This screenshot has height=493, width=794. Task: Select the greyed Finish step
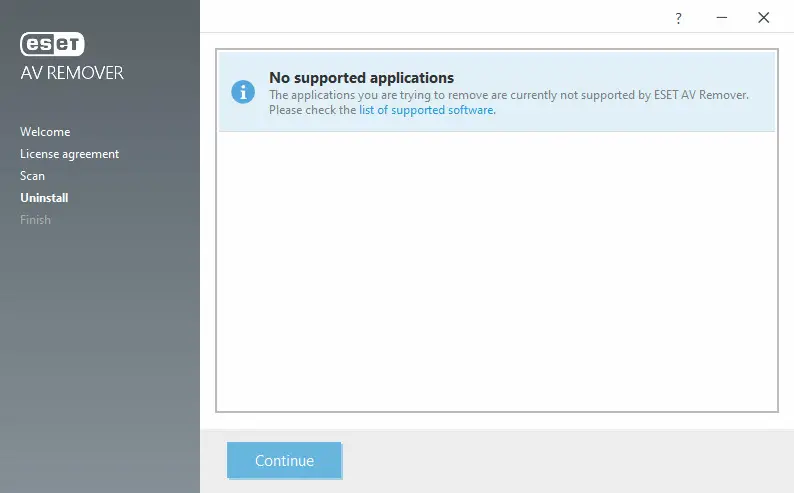point(35,220)
